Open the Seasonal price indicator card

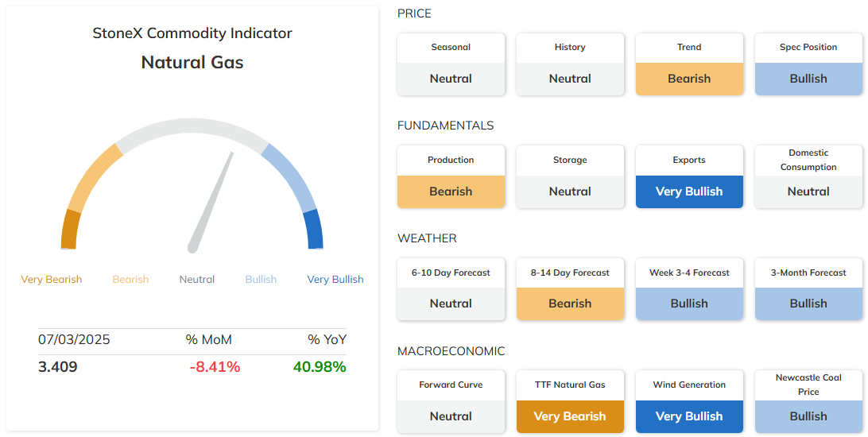(x=451, y=64)
